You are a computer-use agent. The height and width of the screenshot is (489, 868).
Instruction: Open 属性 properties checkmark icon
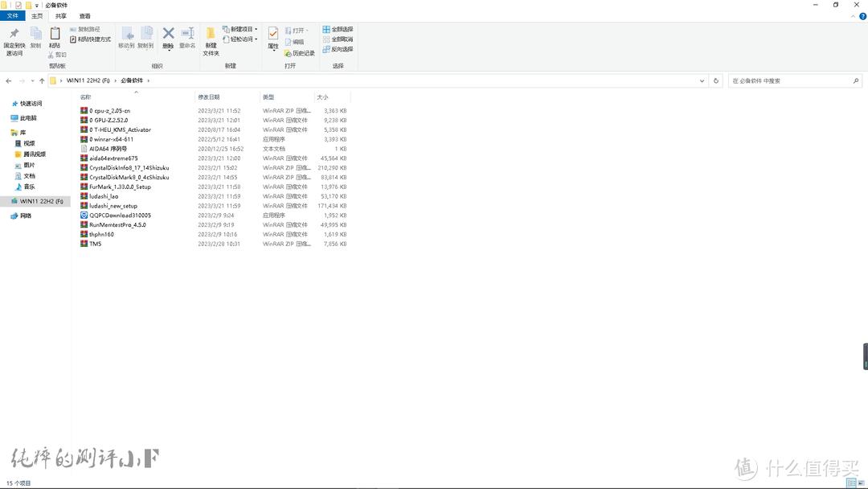pos(273,34)
